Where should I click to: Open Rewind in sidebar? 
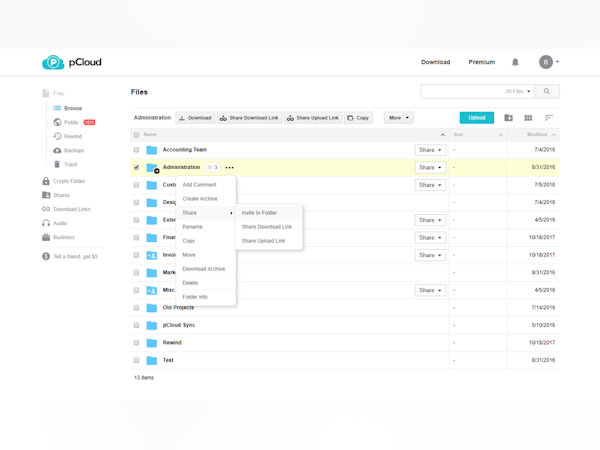(68, 136)
